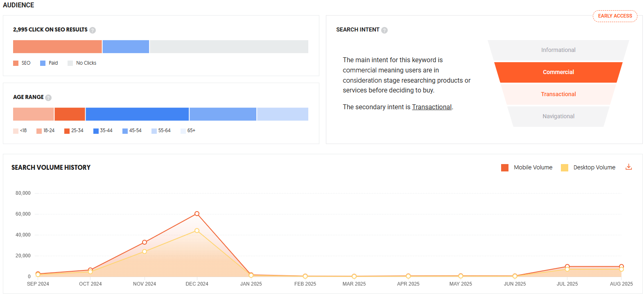Click help icon next to Search Intent
This screenshot has height=295, width=644.
pos(384,30)
